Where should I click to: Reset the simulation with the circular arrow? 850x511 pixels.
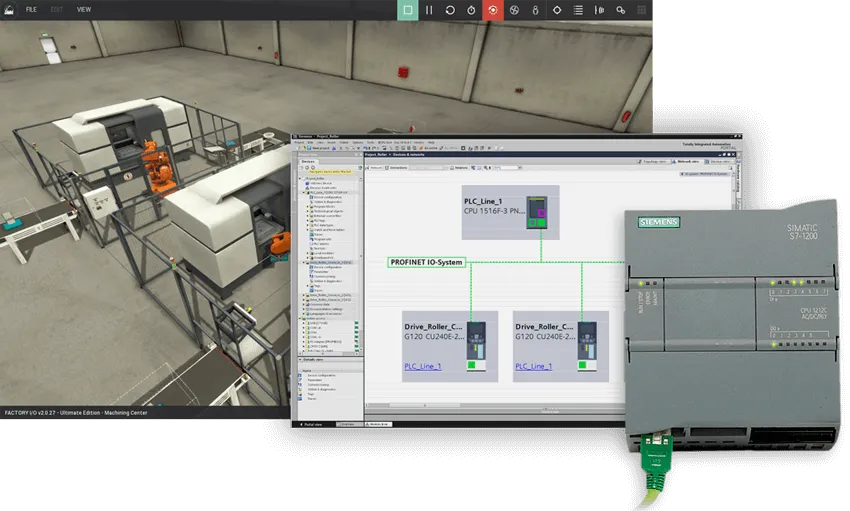[450, 10]
